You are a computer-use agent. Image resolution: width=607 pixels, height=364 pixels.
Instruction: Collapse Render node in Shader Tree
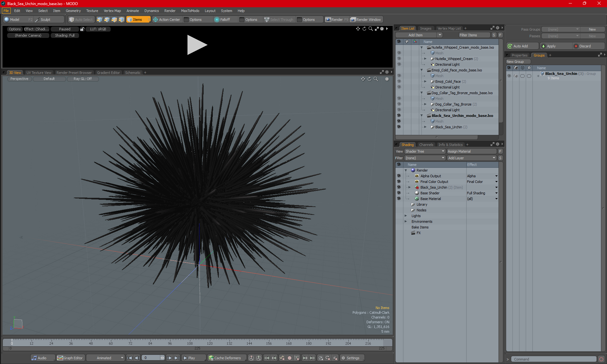[406, 170]
